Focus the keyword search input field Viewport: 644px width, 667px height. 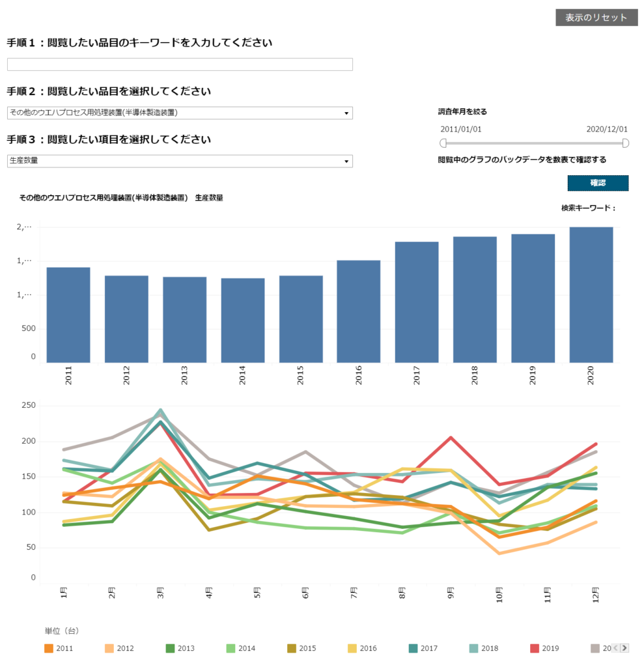180,64
